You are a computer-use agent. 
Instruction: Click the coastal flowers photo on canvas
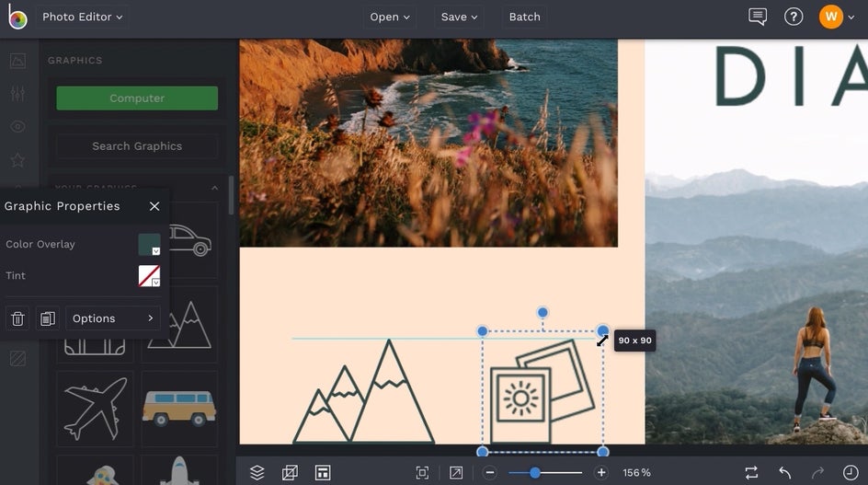pos(428,143)
